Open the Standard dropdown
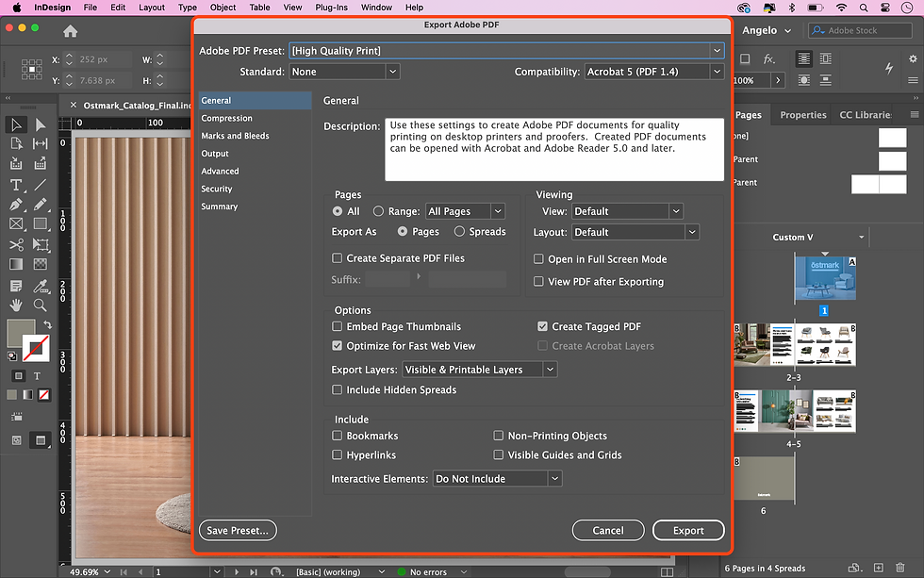This screenshot has width=924, height=578. pyautogui.click(x=345, y=72)
